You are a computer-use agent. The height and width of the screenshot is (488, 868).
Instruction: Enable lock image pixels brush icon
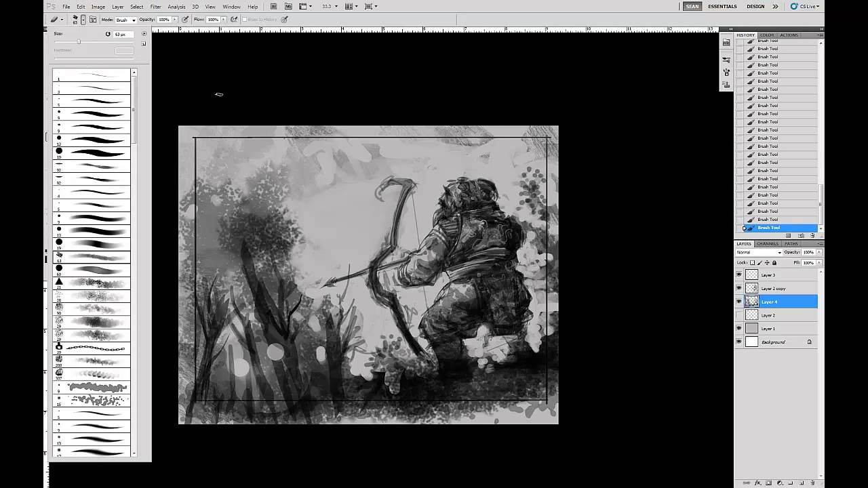tap(759, 262)
